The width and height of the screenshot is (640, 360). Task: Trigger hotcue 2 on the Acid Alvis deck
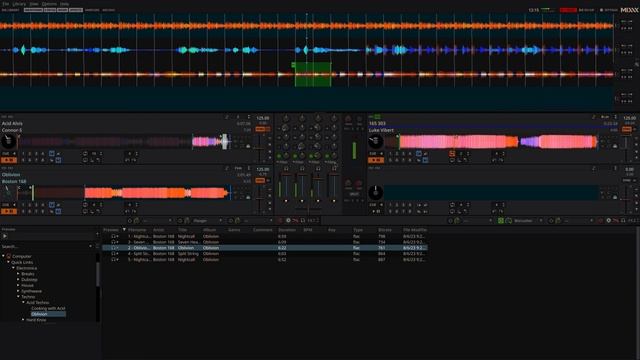coord(30,153)
